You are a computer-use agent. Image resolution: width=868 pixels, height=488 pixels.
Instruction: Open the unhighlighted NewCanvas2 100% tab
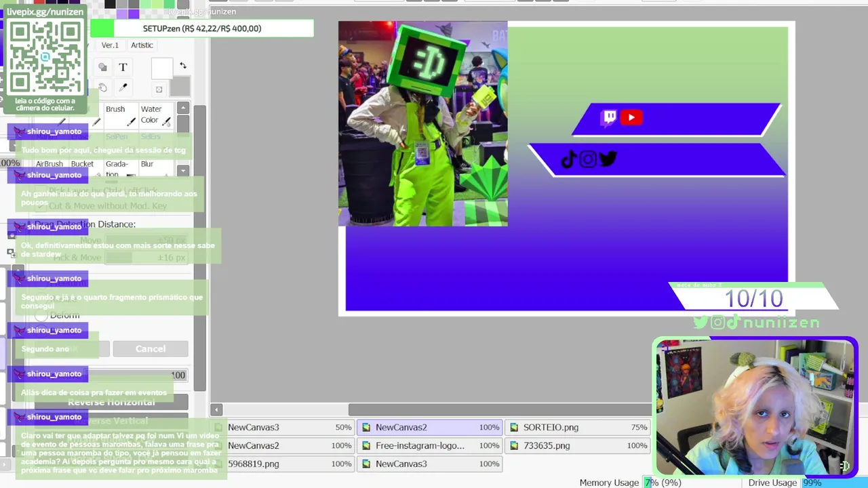(x=284, y=446)
